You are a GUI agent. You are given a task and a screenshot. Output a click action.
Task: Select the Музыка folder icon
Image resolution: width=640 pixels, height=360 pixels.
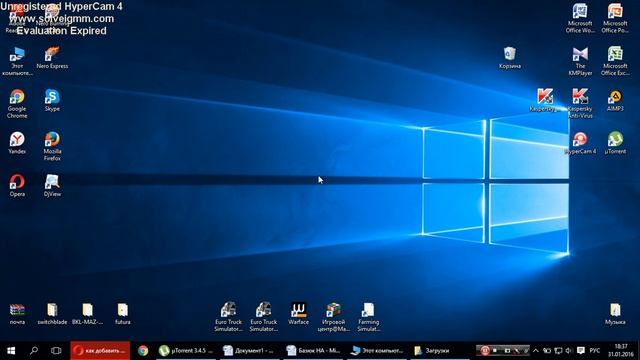[615, 314]
